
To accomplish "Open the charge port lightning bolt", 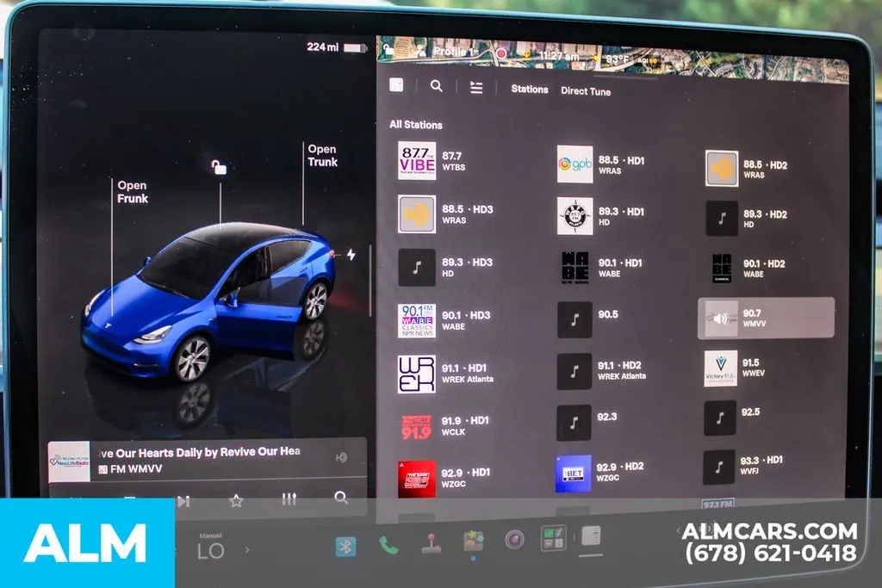I will point(351,255).
